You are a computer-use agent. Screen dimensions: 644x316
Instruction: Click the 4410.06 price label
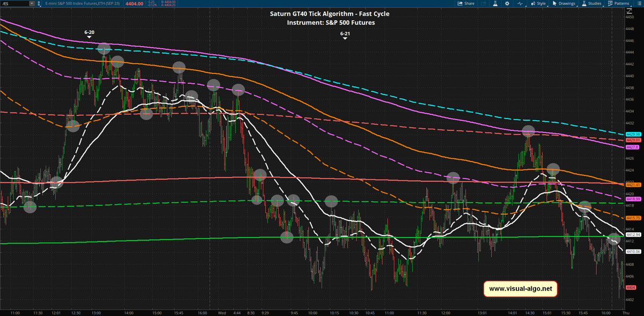[x=634, y=251]
